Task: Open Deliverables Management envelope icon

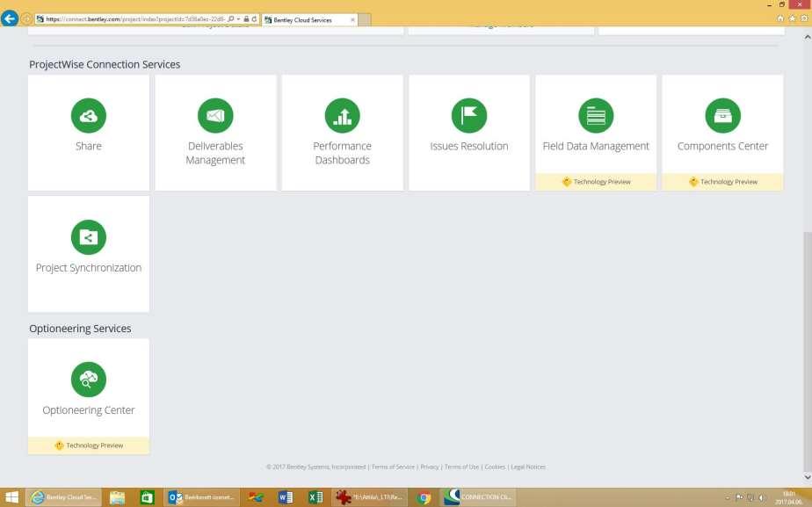Action: (215, 115)
